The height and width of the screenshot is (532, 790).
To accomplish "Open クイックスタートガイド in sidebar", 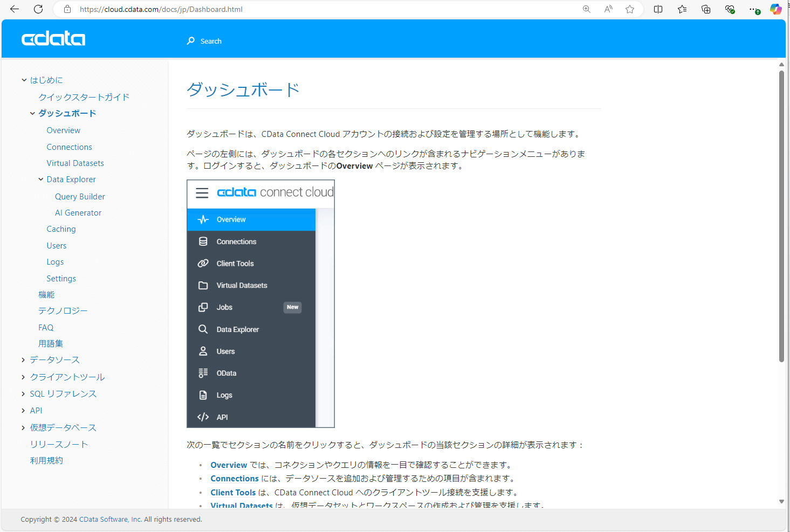I will (x=84, y=97).
